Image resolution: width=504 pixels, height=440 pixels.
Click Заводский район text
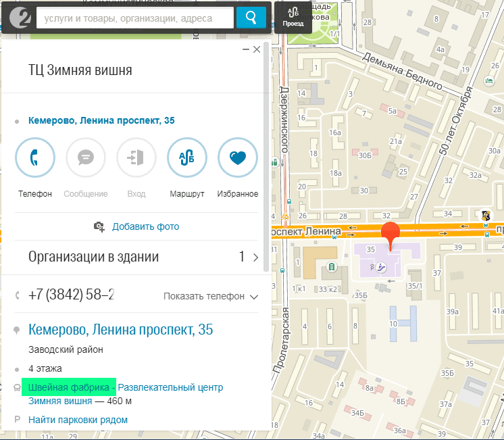pos(66,349)
